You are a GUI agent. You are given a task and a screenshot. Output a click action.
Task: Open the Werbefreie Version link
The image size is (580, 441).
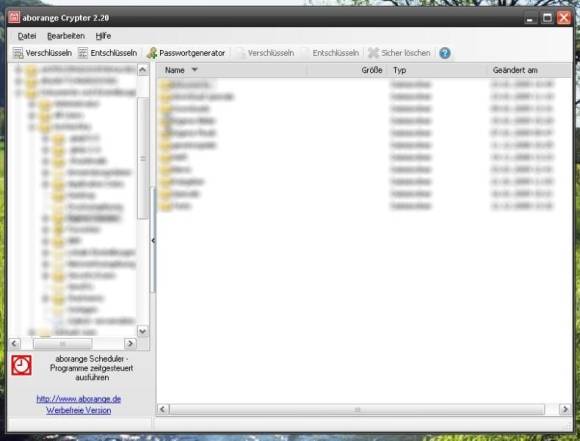78,410
